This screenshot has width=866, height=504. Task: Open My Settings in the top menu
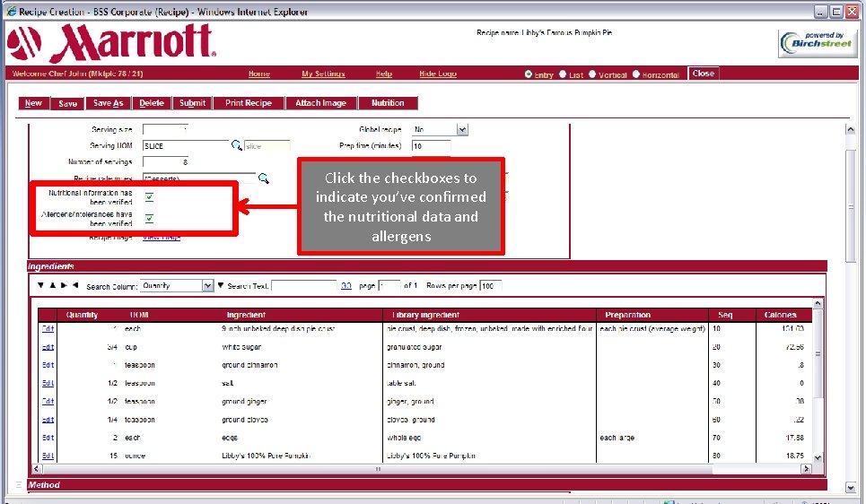(x=323, y=74)
